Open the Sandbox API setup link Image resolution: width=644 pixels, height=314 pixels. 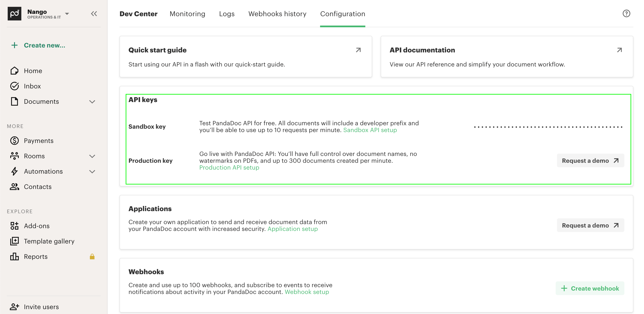(x=370, y=130)
